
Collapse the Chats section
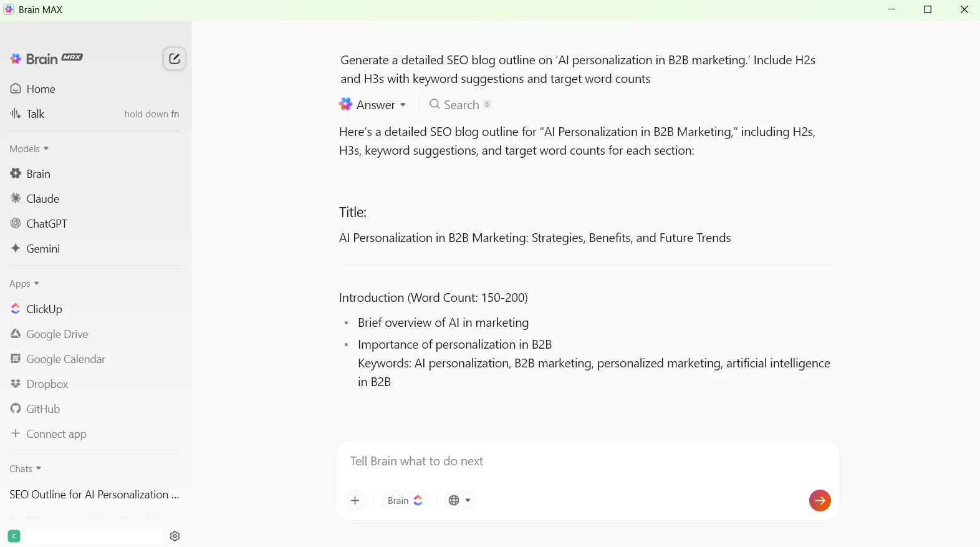click(25, 469)
